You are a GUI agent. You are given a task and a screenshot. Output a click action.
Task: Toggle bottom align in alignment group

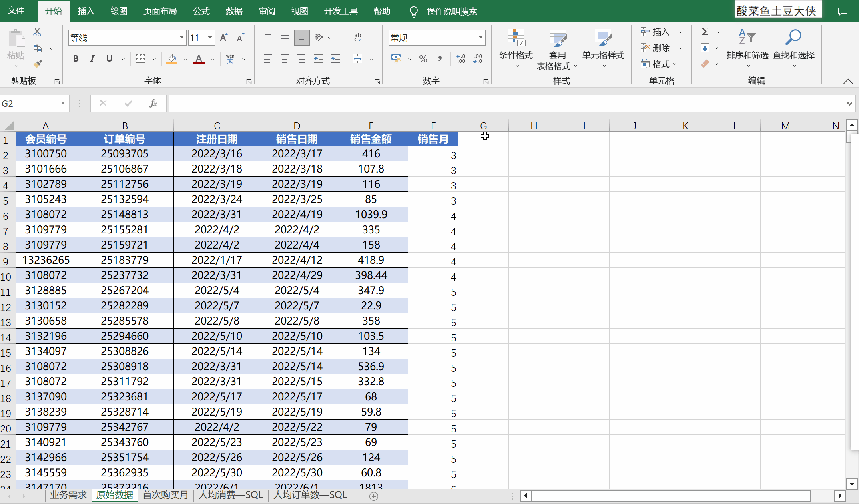pyautogui.click(x=301, y=38)
